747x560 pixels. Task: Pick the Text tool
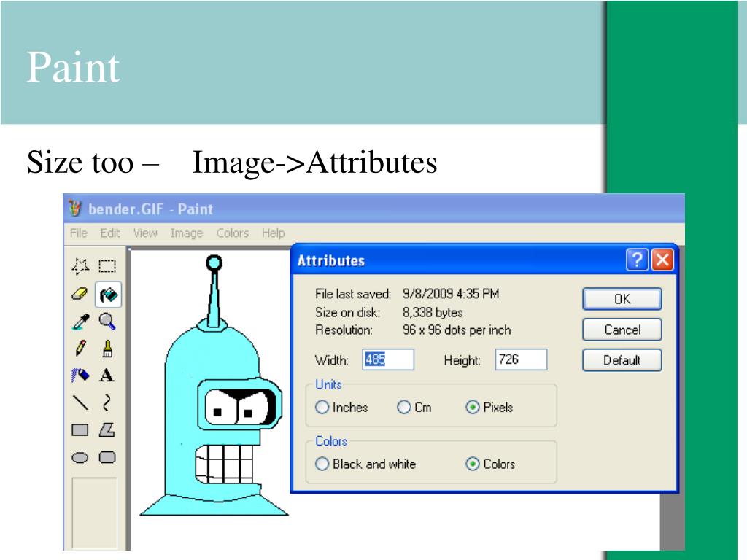(107, 376)
